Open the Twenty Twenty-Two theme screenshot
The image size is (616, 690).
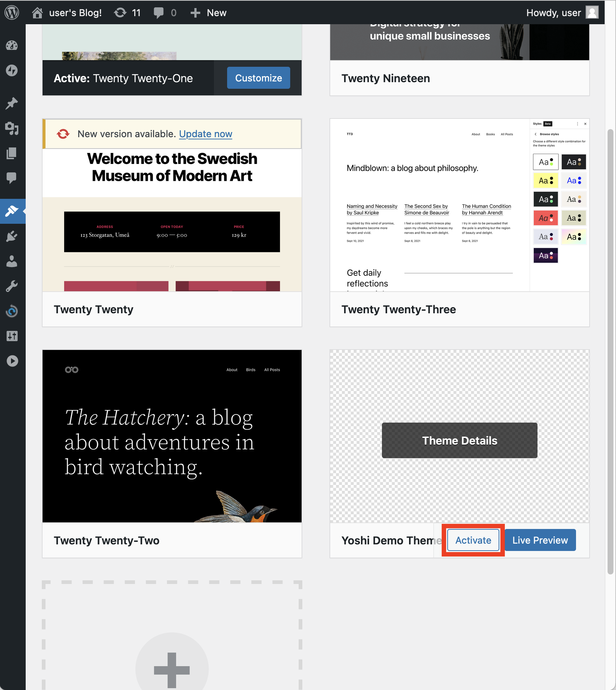172,436
